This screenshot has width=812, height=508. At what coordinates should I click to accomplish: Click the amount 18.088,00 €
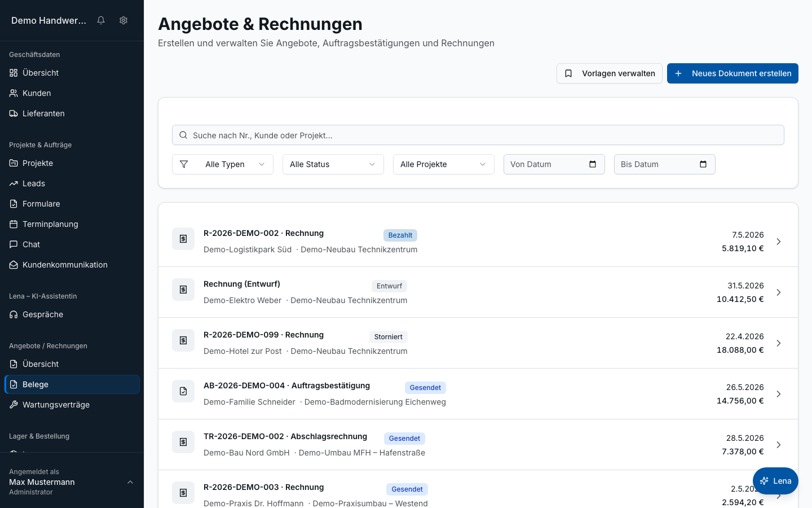tap(740, 350)
